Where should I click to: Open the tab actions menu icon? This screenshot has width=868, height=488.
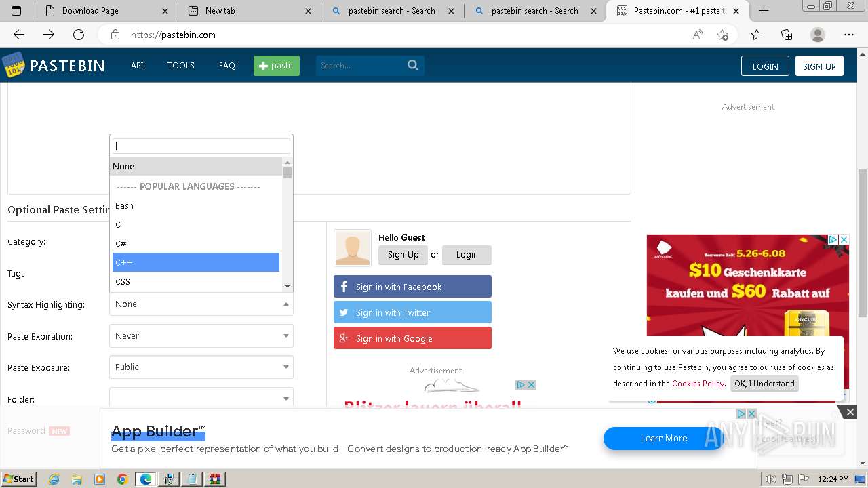[16, 11]
